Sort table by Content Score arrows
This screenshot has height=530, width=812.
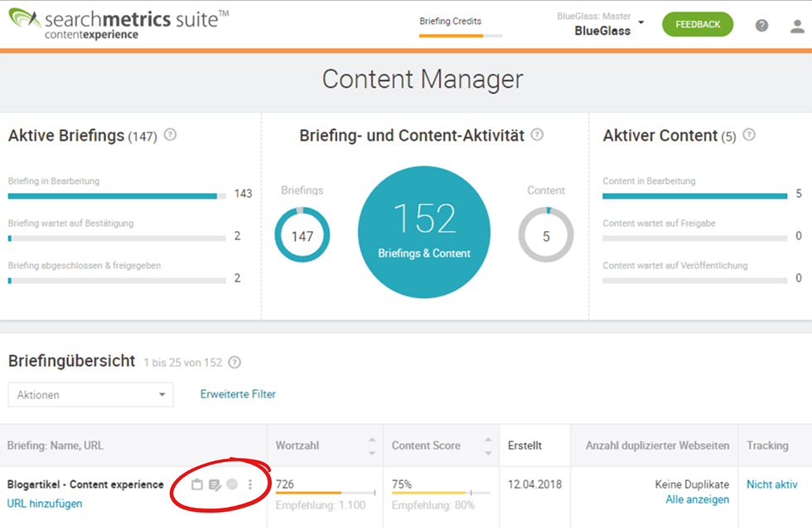487,446
